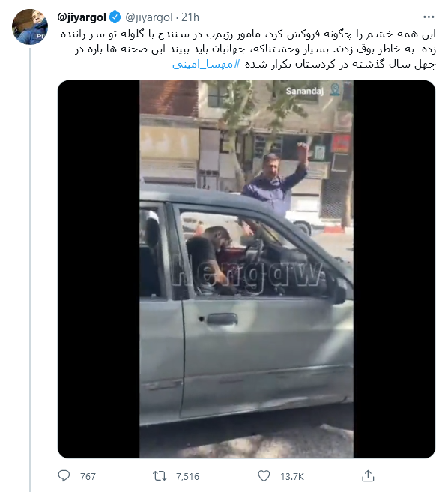Click the location pin icon in video
Image resolution: width=448 pixels, height=492 pixels.
click(x=336, y=90)
